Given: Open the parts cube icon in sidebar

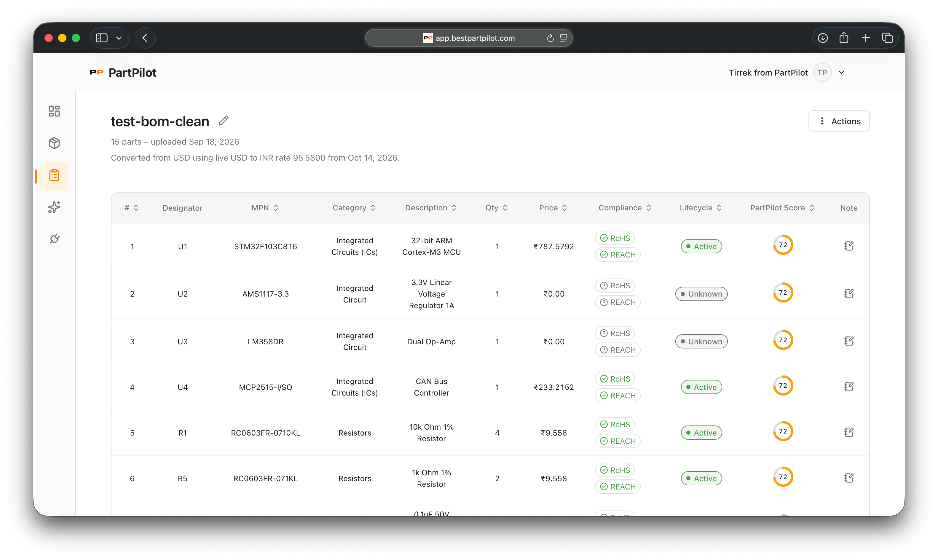Looking at the screenshot, I should click(54, 143).
